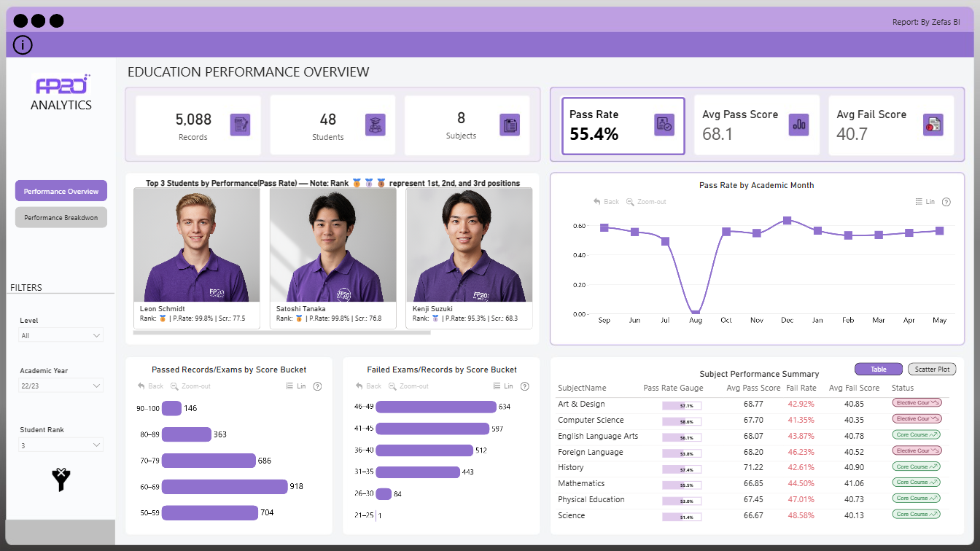Click the info icon in the top toolbar
980x551 pixels.
(x=22, y=44)
